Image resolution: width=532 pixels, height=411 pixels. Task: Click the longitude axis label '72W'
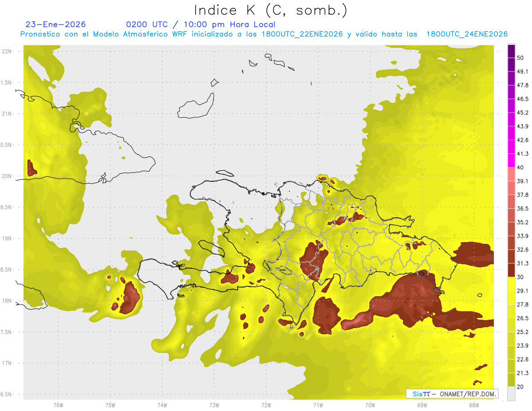tap(266, 405)
